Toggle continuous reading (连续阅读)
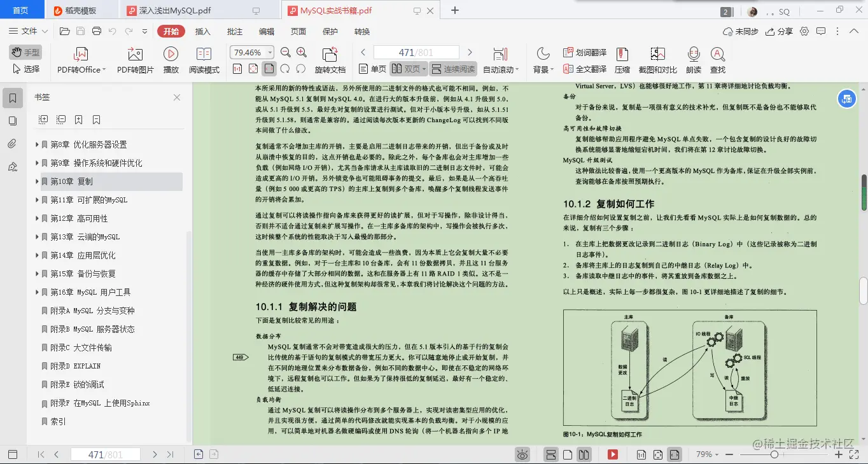Screen dimensions: 868x464 452,69
